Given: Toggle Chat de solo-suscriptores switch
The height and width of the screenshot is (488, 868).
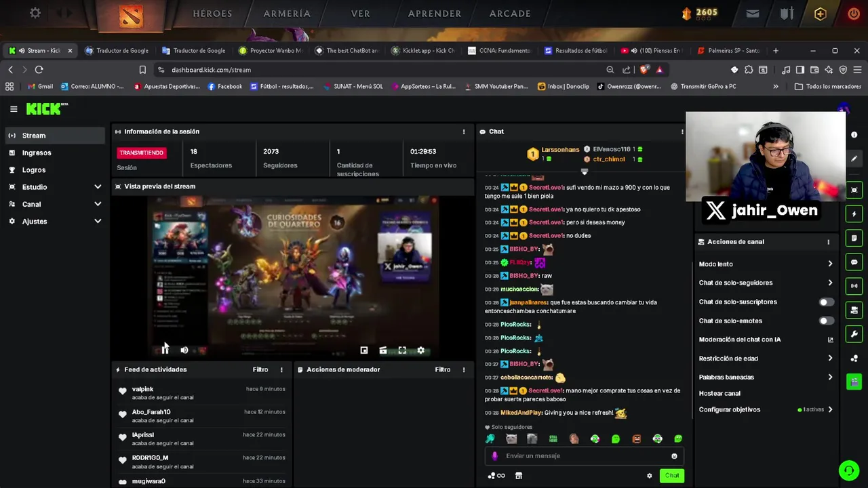Looking at the screenshot, I should click(x=825, y=302).
